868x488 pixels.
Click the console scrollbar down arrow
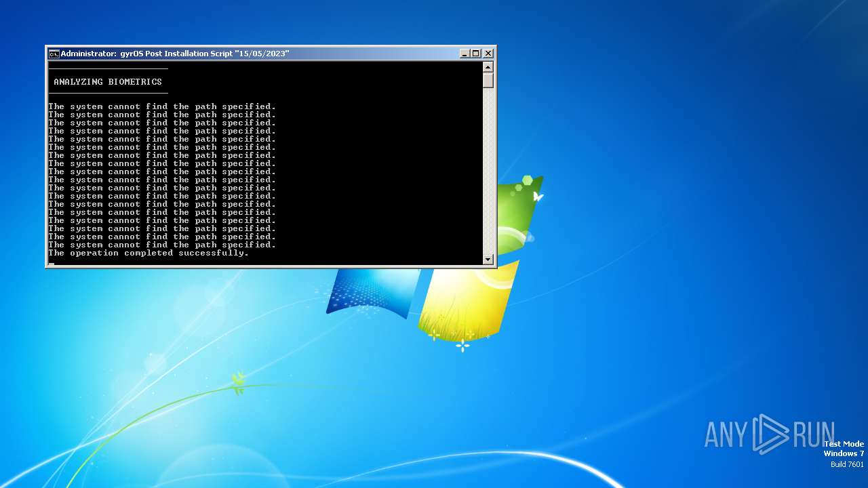coord(488,259)
